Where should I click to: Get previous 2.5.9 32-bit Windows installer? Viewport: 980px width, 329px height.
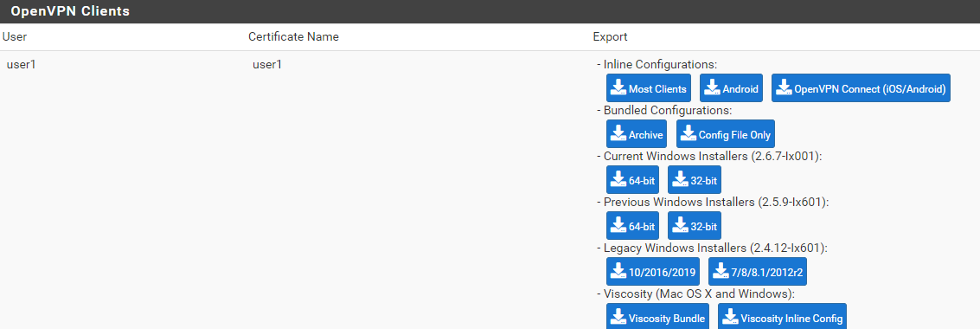[695, 226]
